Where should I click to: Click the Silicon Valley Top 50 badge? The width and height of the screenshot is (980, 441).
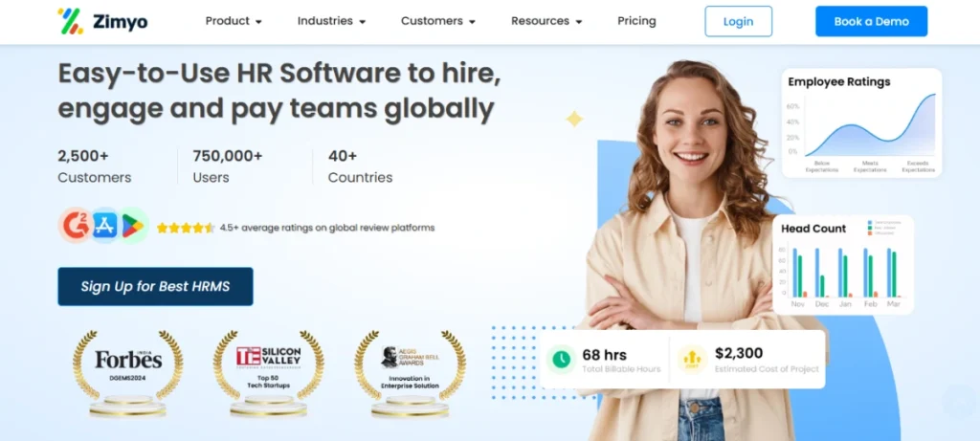pyautogui.click(x=269, y=373)
